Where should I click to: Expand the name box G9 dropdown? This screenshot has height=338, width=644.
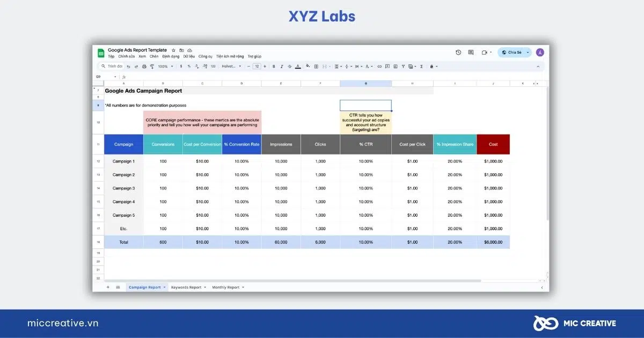pyautogui.click(x=115, y=77)
